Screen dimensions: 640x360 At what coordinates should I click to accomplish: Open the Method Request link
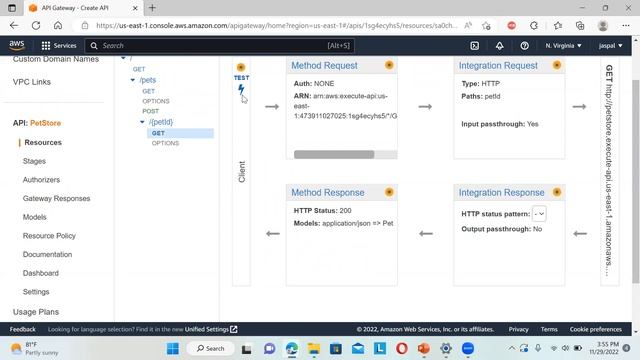[x=324, y=66]
